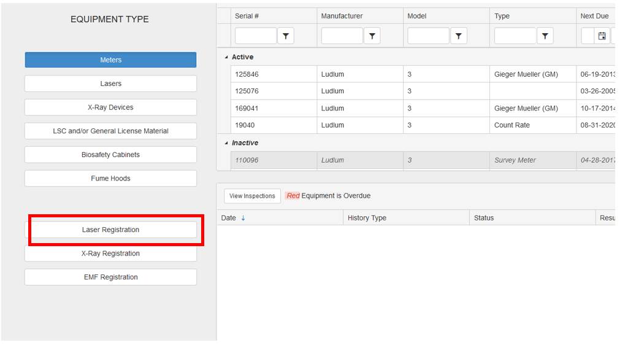
Task: Open X-Ray Registration
Action: [x=110, y=254]
